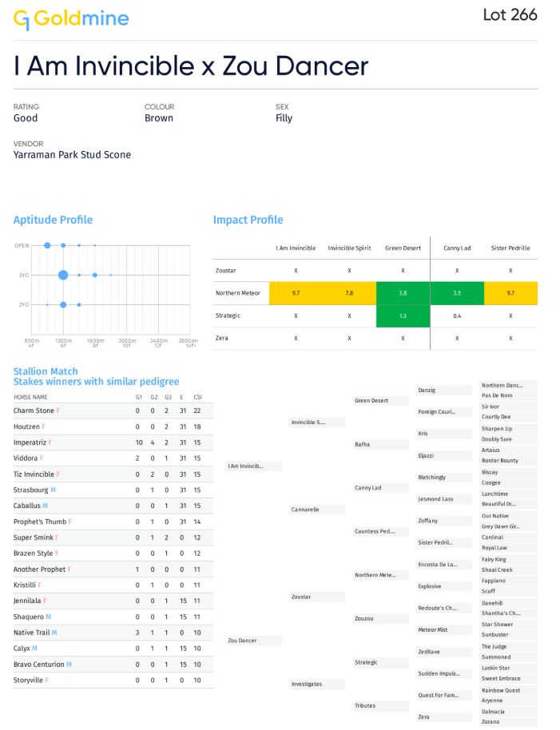Screen dimensions: 560x730
Task: Click 0.4 cell in Strategic row
Action: 457,316
